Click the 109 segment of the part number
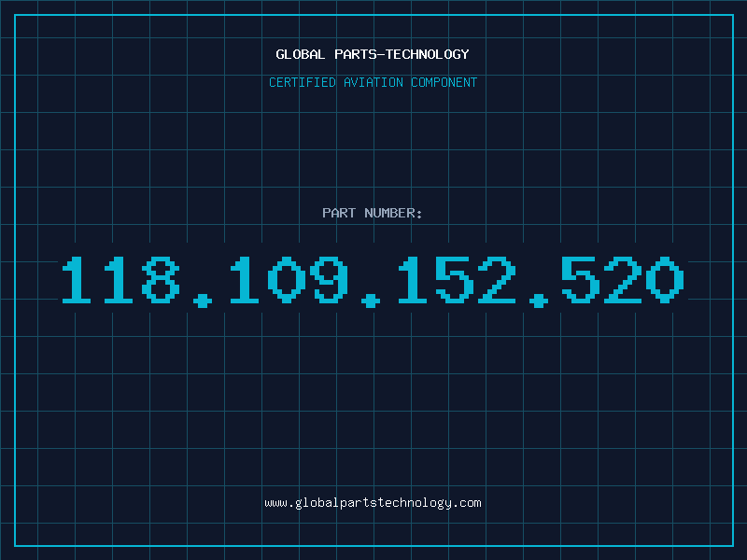Screen dimensions: 747x560 coord(289,280)
